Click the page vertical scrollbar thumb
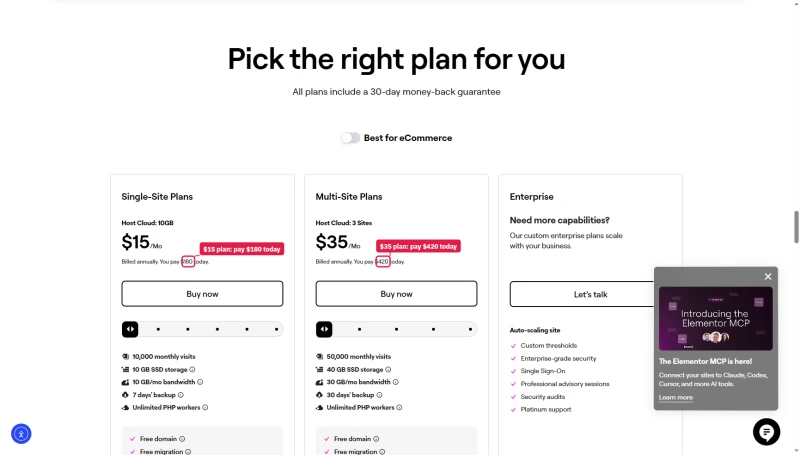 tap(796, 227)
